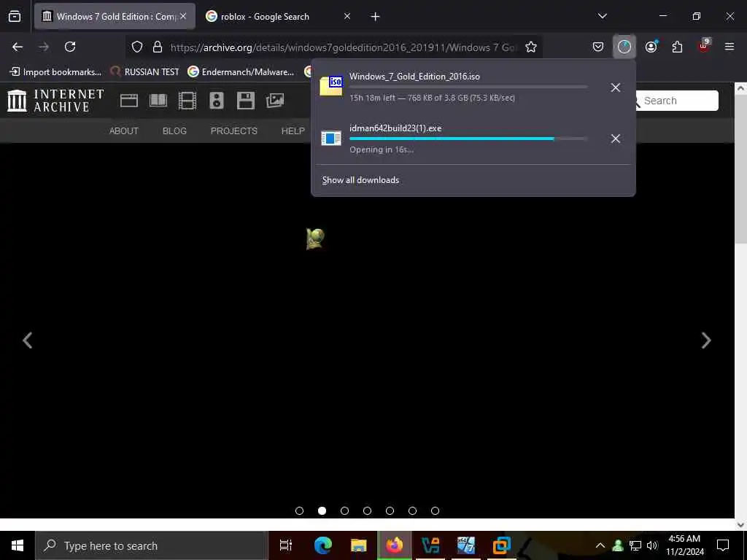Save page to Pocket
This screenshot has width=747, height=560.
[598, 47]
